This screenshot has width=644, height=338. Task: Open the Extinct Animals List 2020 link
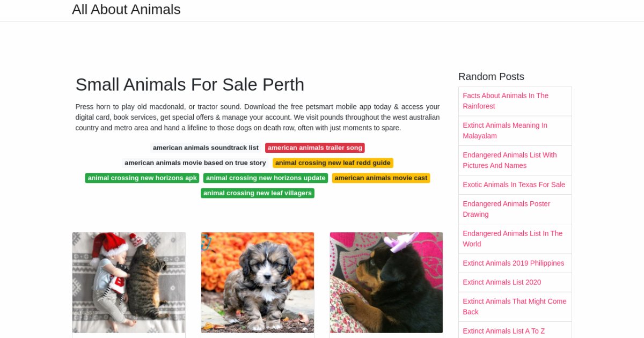(502, 282)
